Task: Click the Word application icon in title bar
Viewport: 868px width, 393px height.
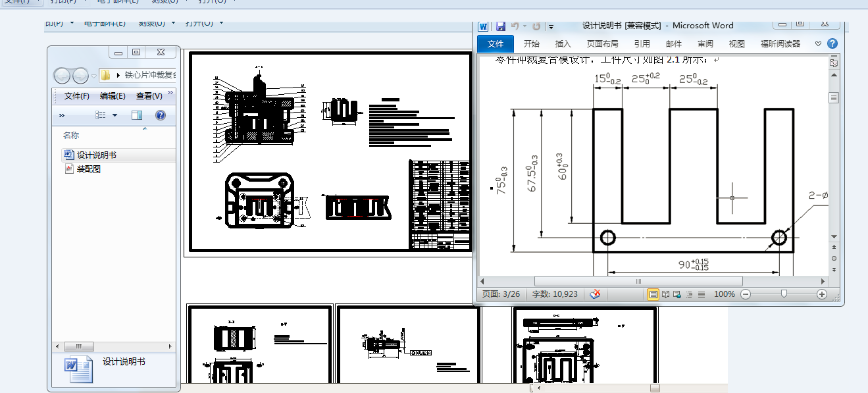Action: coord(484,26)
